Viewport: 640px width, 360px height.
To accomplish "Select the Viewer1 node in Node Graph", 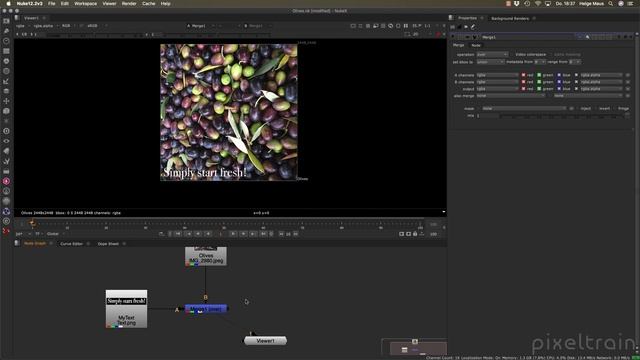I will [x=265, y=340].
